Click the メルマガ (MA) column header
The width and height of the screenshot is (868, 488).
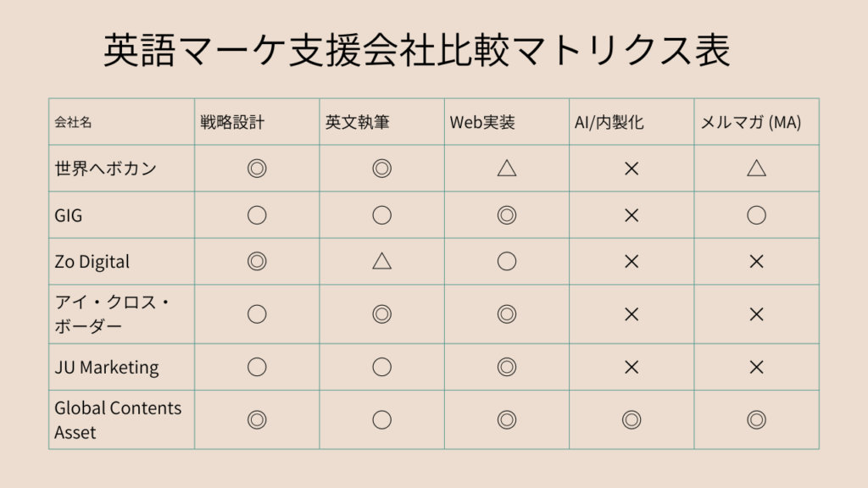(x=750, y=122)
